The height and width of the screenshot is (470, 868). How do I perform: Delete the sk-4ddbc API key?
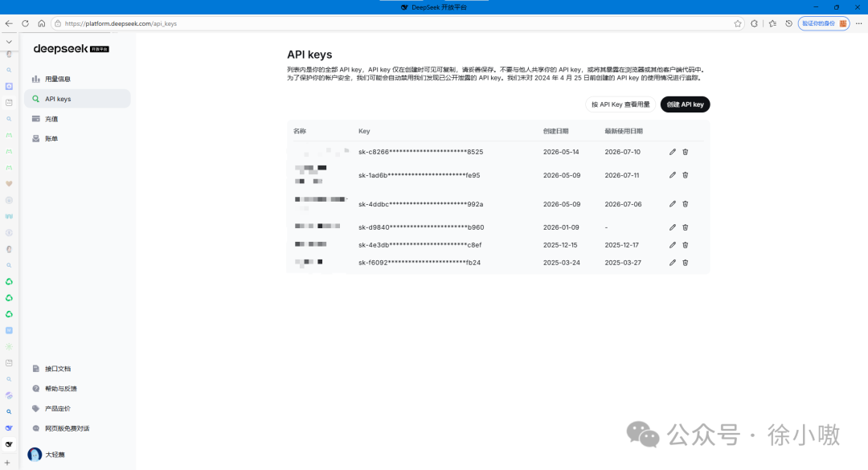point(686,204)
